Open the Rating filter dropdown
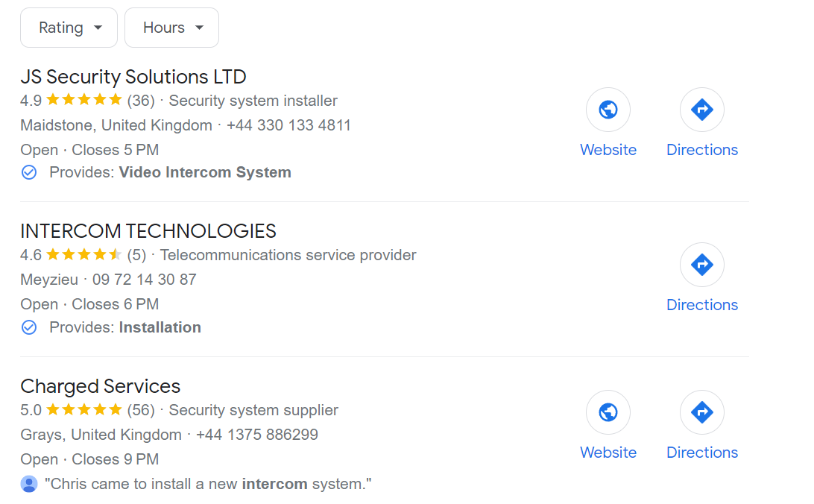This screenshot has width=814, height=504. [x=69, y=28]
